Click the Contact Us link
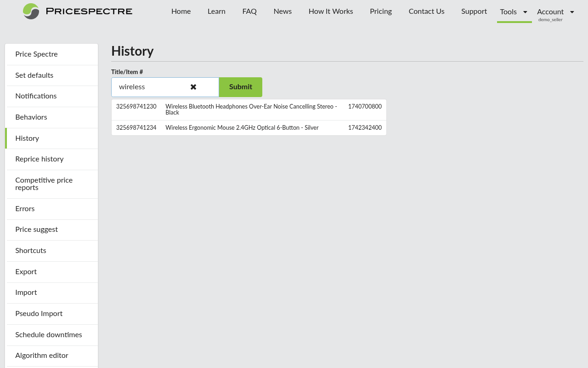 (x=426, y=11)
